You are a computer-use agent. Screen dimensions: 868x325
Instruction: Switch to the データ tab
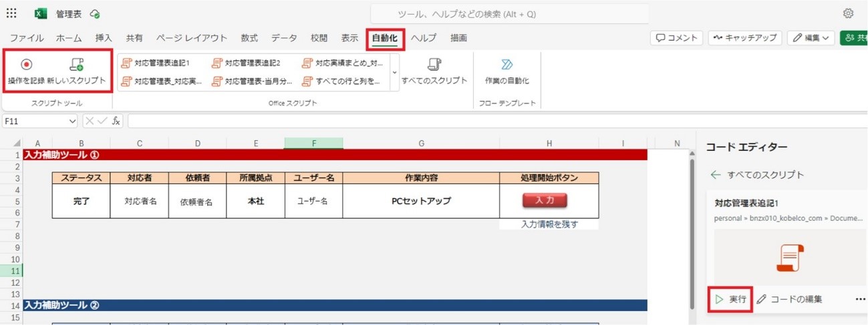click(285, 38)
